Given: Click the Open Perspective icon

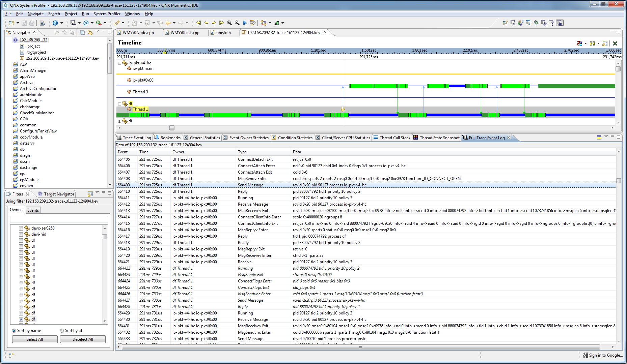Looking at the screenshot, I should [x=505, y=23].
